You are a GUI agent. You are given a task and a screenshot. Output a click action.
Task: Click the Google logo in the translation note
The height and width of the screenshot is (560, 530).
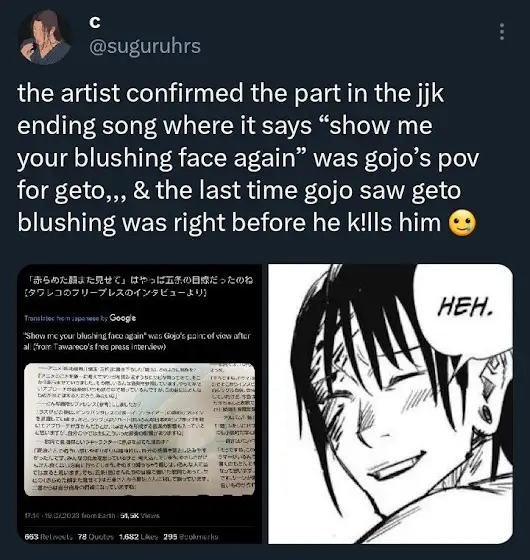[x=122, y=318]
